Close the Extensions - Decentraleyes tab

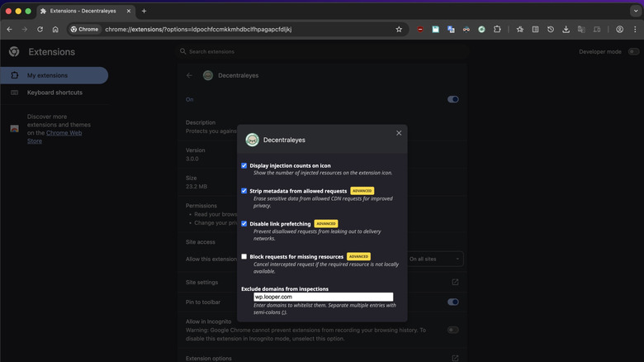[129, 11]
